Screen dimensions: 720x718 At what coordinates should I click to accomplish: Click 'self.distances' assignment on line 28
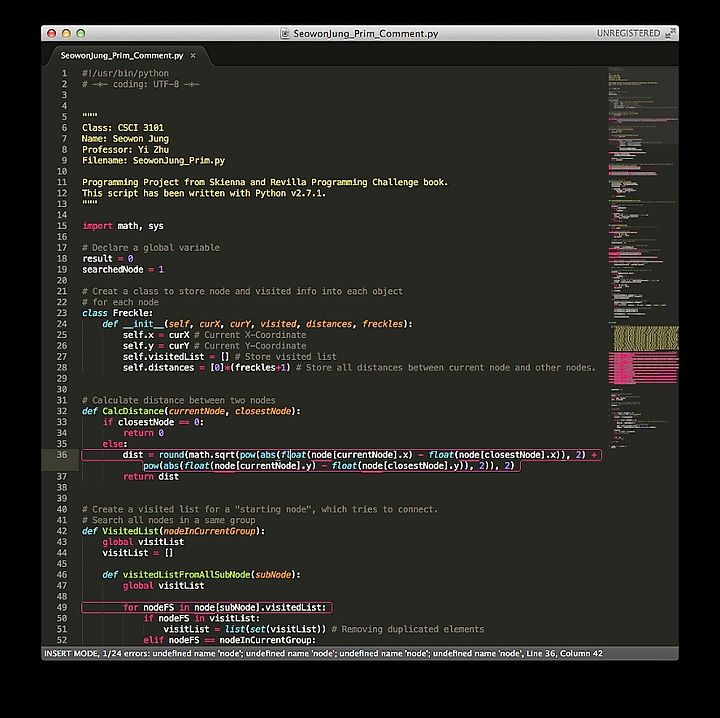(x=207, y=368)
